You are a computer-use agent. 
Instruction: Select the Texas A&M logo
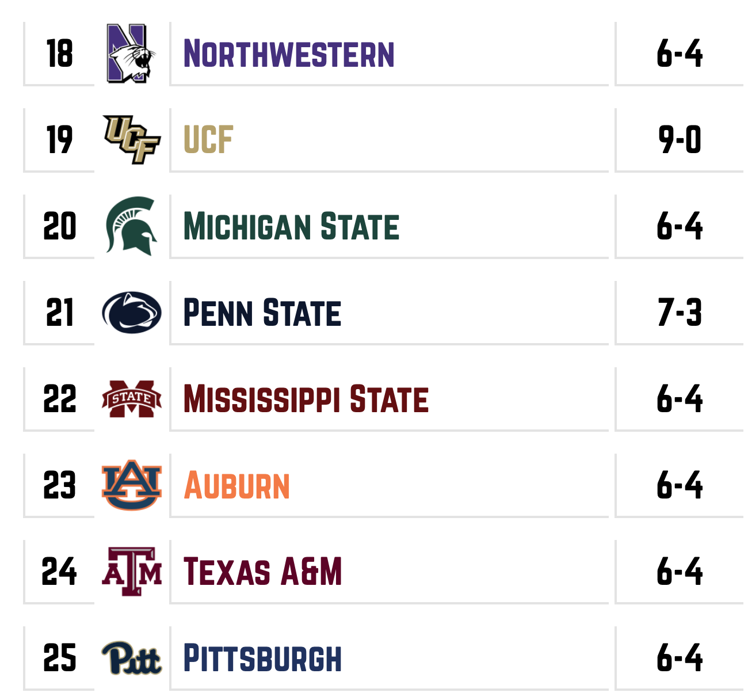coord(131,571)
